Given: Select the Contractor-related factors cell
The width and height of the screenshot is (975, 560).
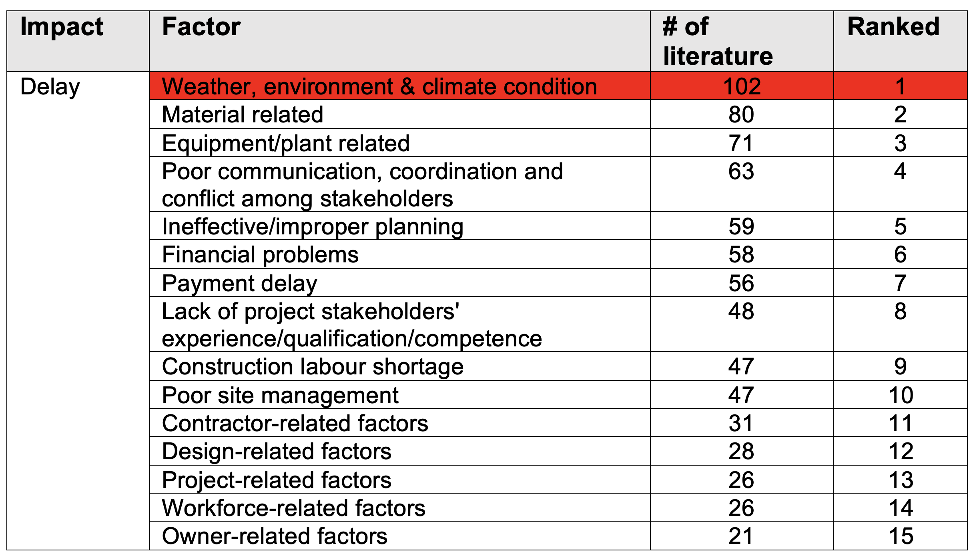Looking at the screenshot, I should click(295, 423).
